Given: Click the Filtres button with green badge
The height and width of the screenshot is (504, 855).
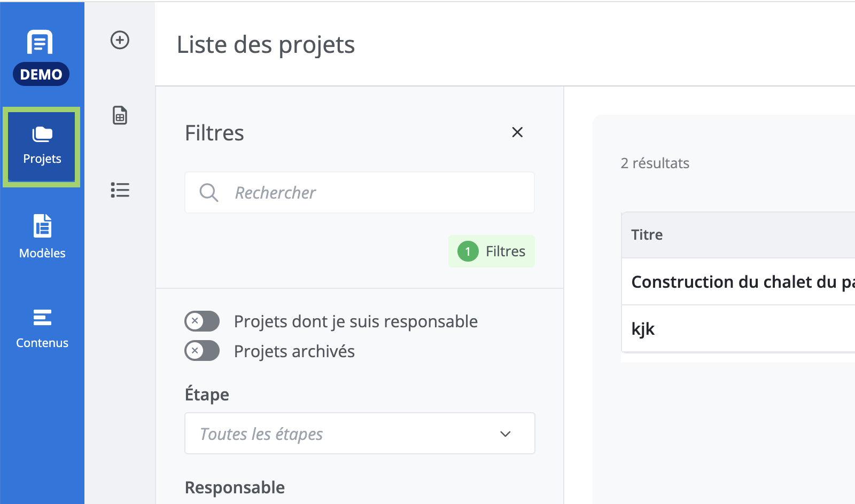Looking at the screenshot, I should pos(492,251).
